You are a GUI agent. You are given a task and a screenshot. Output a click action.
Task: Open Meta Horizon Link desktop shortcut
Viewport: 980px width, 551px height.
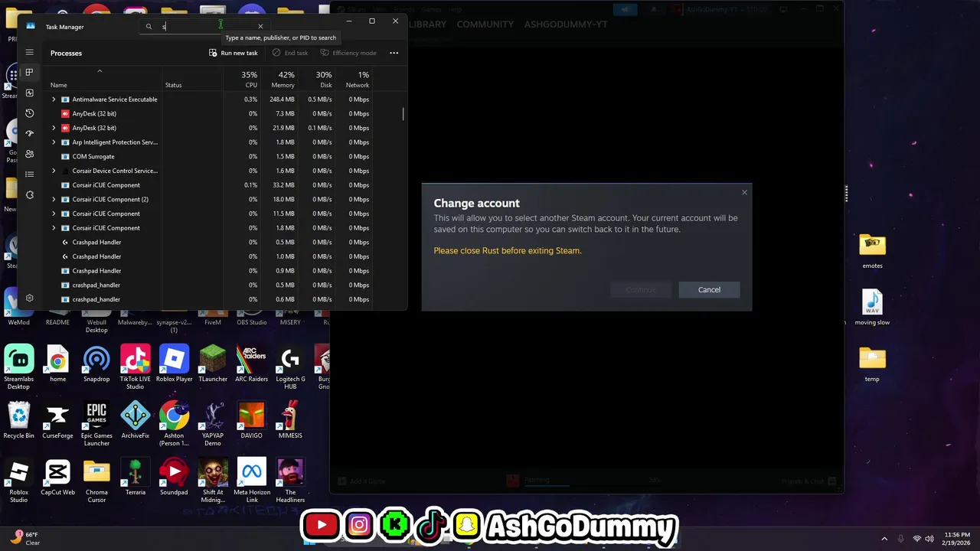point(251,480)
